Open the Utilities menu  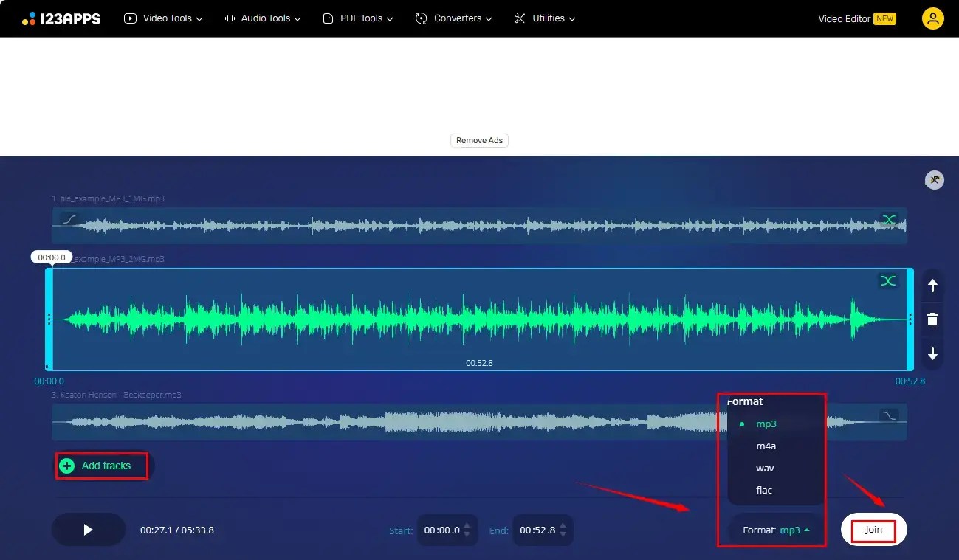tap(544, 18)
